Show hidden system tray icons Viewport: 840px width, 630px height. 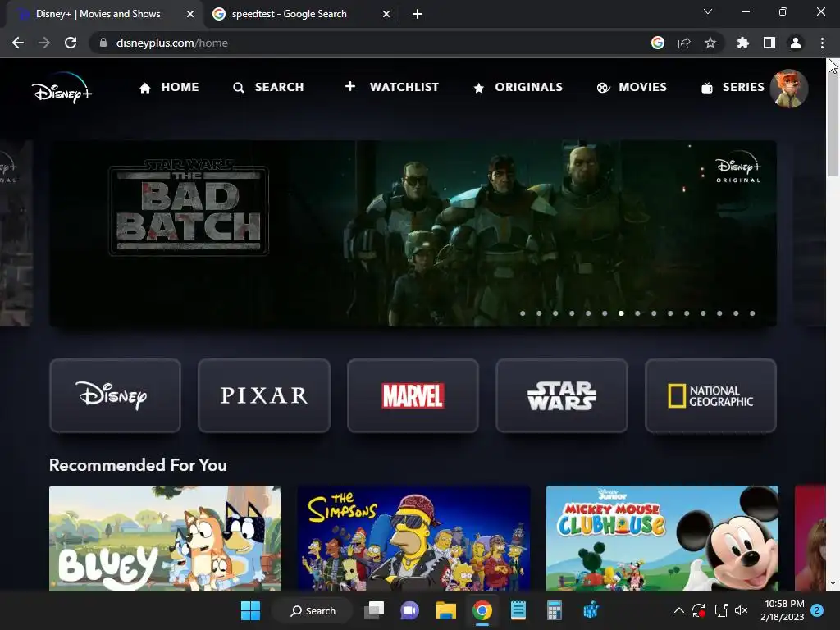tap(678, 610)
